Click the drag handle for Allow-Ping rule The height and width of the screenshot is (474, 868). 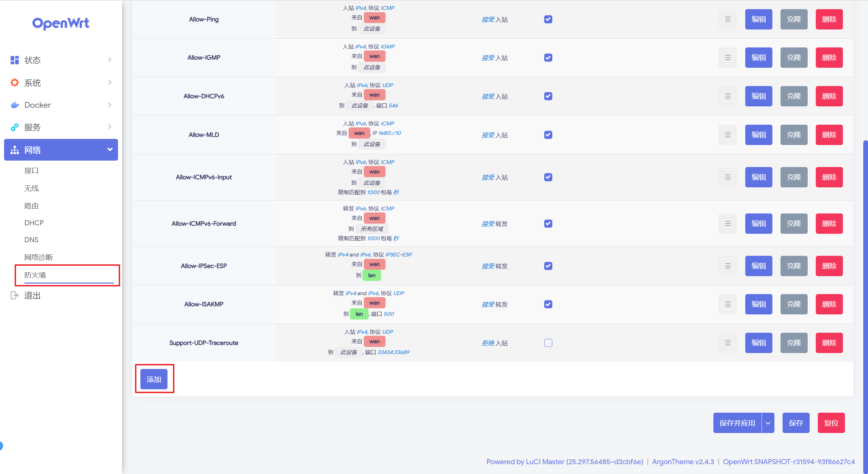pyautogui.click(x=728, y=19)
